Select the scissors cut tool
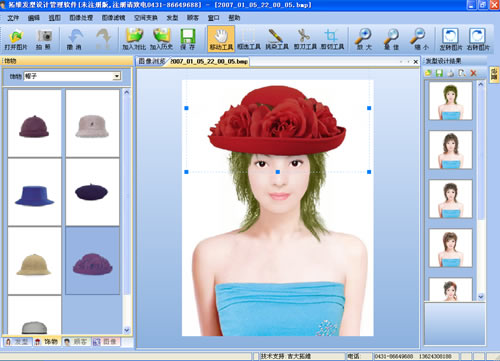 point(304,39)
